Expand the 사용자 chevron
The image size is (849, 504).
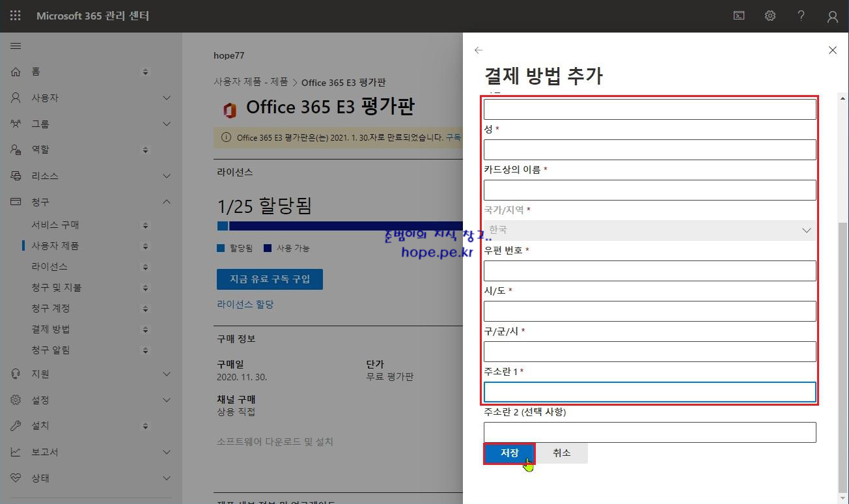(x=167, y=98)
